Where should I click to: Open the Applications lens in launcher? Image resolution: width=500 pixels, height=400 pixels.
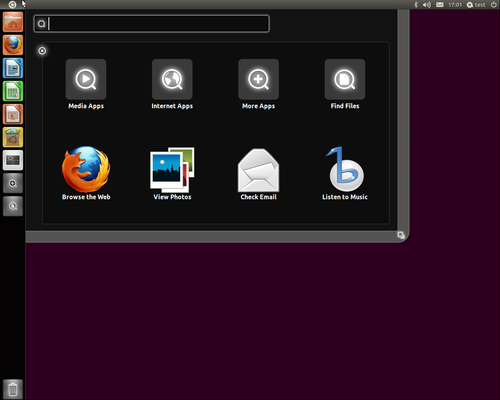(13, 183)
